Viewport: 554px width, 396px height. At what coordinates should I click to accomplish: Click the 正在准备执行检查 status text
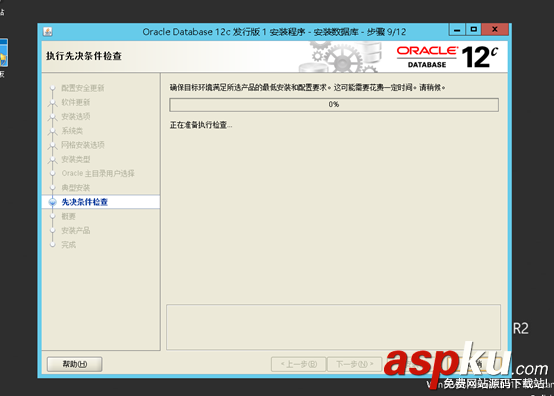click(201, 125)
